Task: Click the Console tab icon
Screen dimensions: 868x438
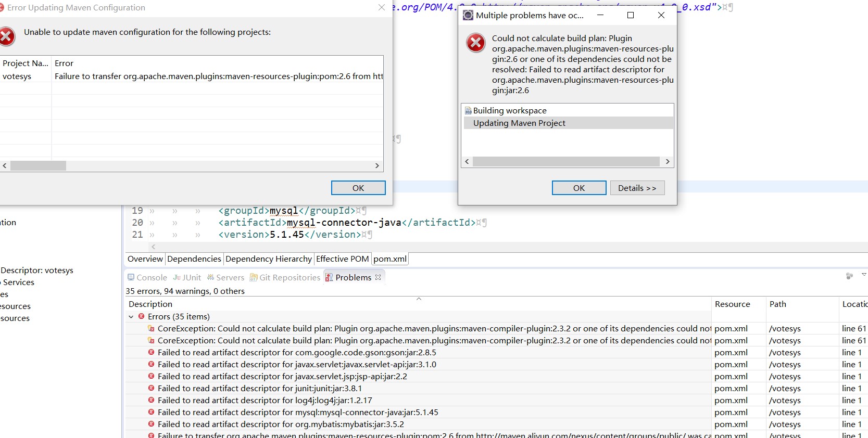Action: pos(131,277)
